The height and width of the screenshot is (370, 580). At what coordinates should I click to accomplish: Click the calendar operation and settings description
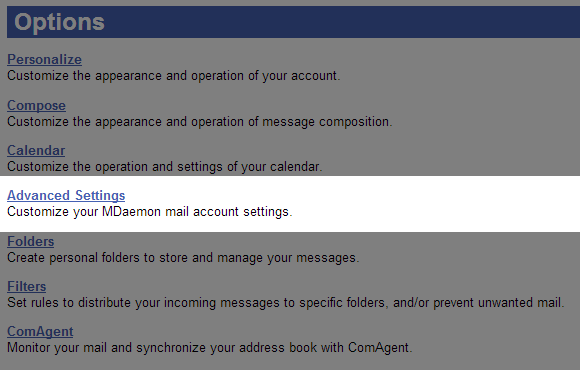165,167
